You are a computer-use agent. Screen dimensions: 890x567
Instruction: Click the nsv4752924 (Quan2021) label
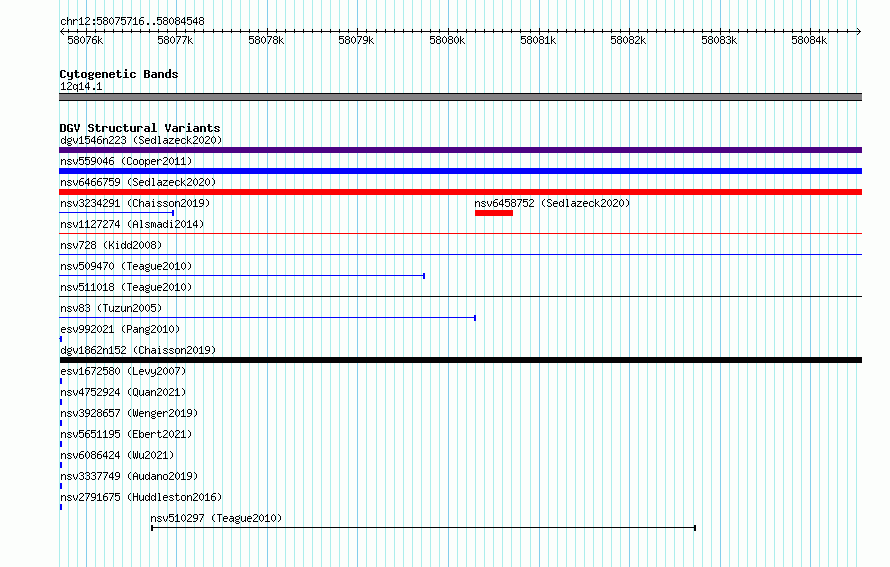coord(123,392)
